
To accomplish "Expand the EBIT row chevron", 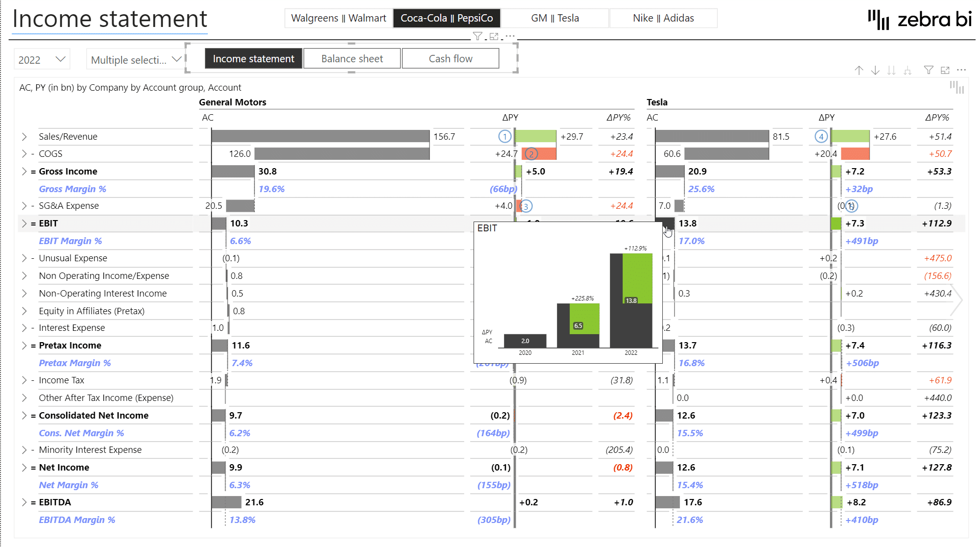I will pyautogui.click(x=24, y=223).
